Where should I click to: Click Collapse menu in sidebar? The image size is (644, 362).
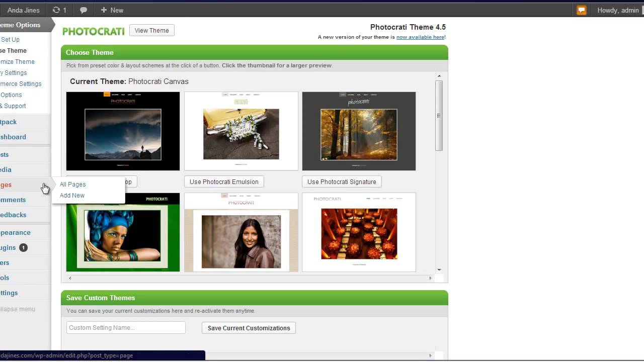(18, 309)
